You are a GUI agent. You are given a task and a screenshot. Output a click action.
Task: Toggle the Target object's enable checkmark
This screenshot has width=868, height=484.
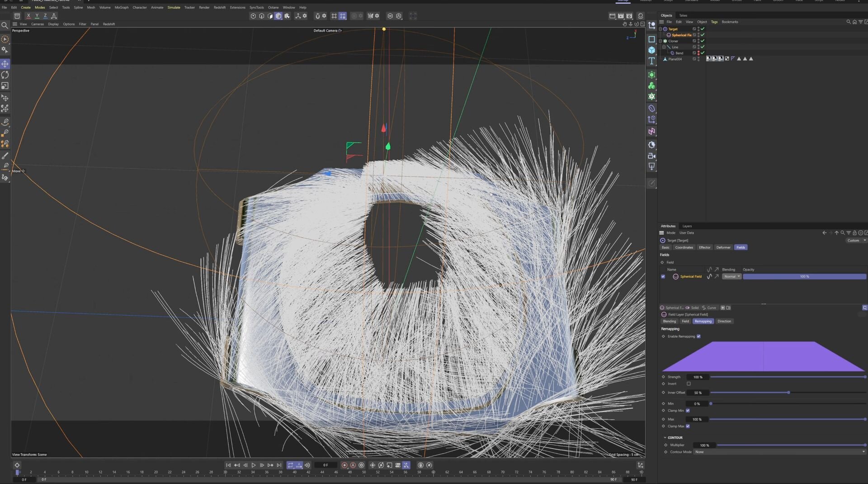pyautogui.click(x=703, y=29)
